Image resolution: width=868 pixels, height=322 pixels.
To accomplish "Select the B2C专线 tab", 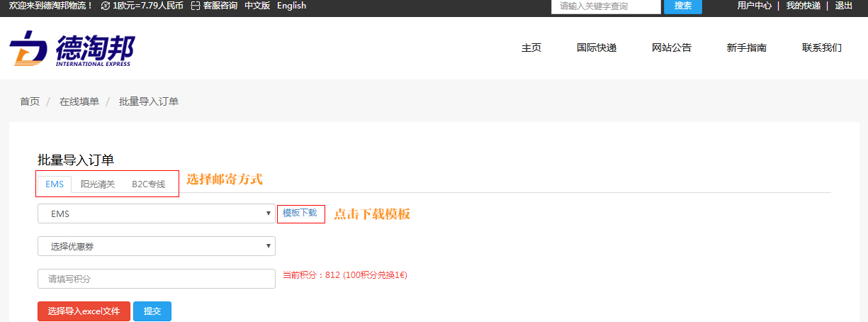I will pyautogui.click(x=149, y=184).
